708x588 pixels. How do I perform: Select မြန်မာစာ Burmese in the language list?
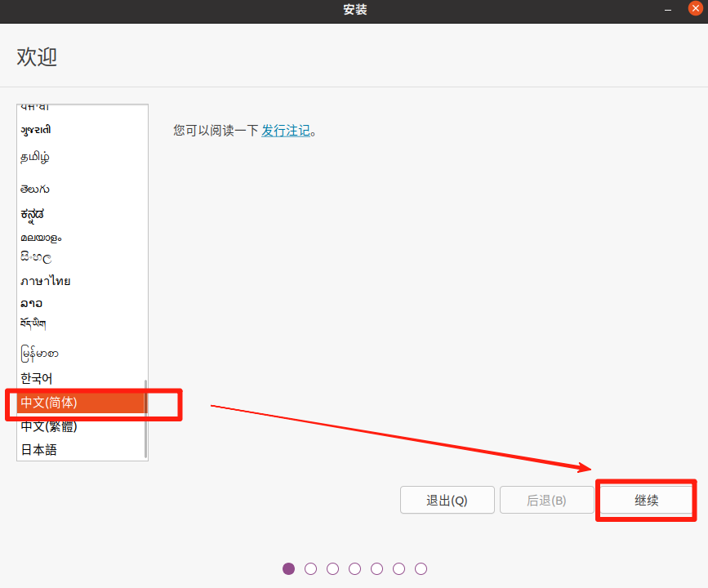coord(82,353)
